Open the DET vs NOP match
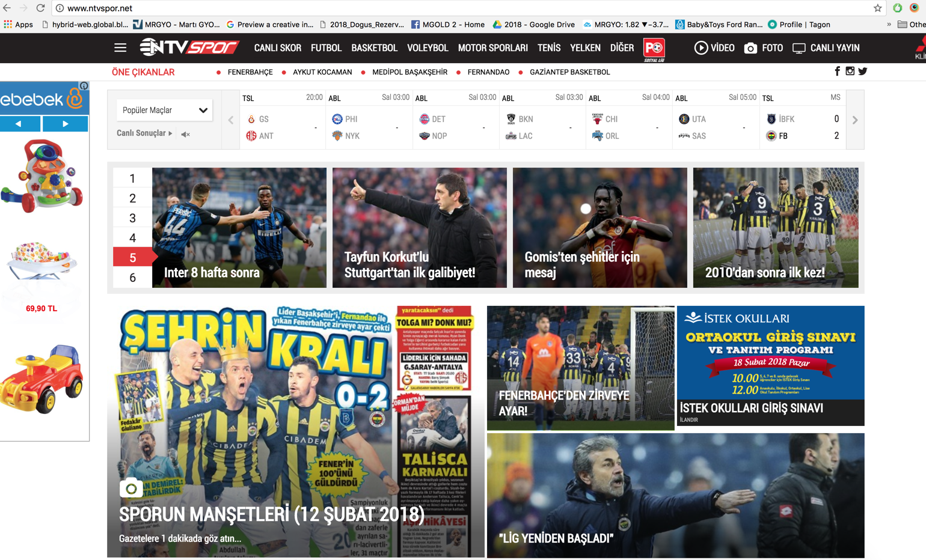The image size is (926, 560). point(456,120)
